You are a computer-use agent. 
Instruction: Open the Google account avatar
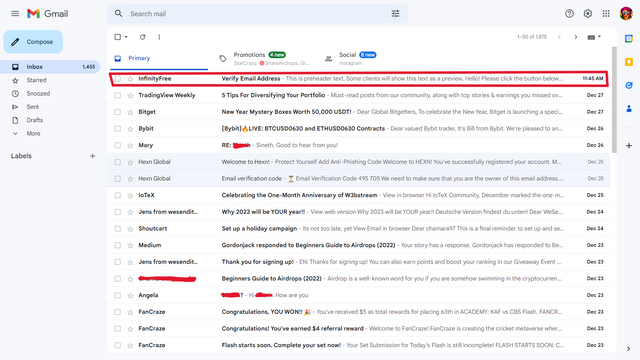point(626,13)
